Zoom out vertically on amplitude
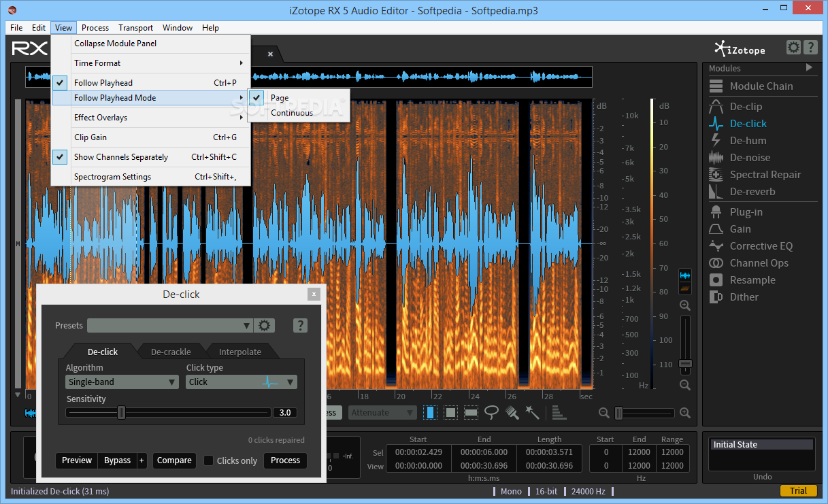 685,386
